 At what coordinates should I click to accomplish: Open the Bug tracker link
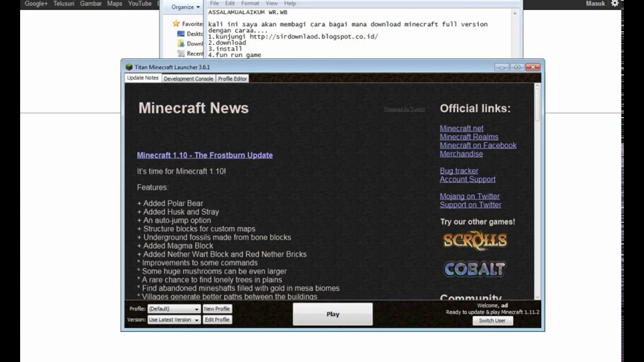(459, 171)
